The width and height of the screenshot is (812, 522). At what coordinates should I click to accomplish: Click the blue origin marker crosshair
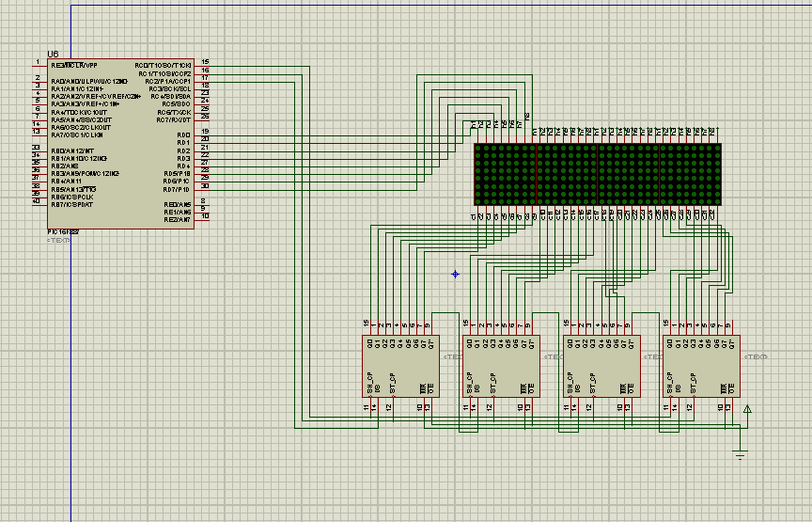455,275
